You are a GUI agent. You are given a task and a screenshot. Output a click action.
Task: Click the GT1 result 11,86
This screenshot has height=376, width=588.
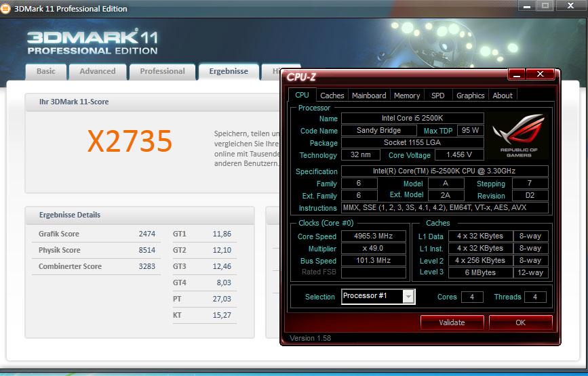pyautogui.click(x=222, y=234)
